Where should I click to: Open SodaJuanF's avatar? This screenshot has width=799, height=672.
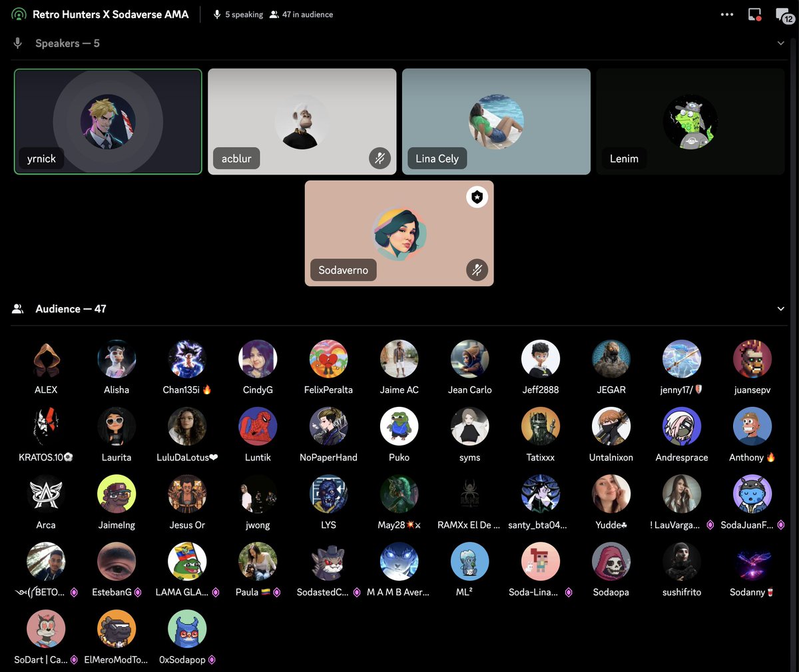click(x=752, y=494)
